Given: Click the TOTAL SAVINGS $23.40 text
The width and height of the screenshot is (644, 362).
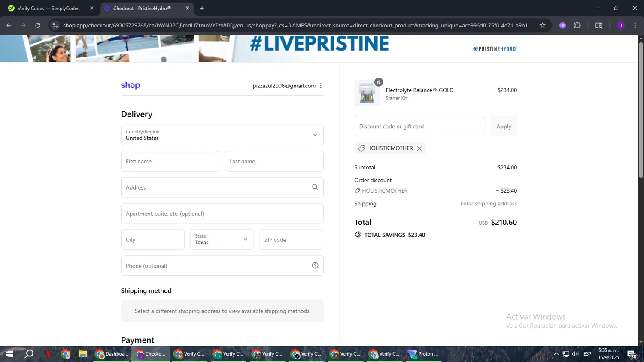Looking at the screenshot, I should tap(395, 235).
